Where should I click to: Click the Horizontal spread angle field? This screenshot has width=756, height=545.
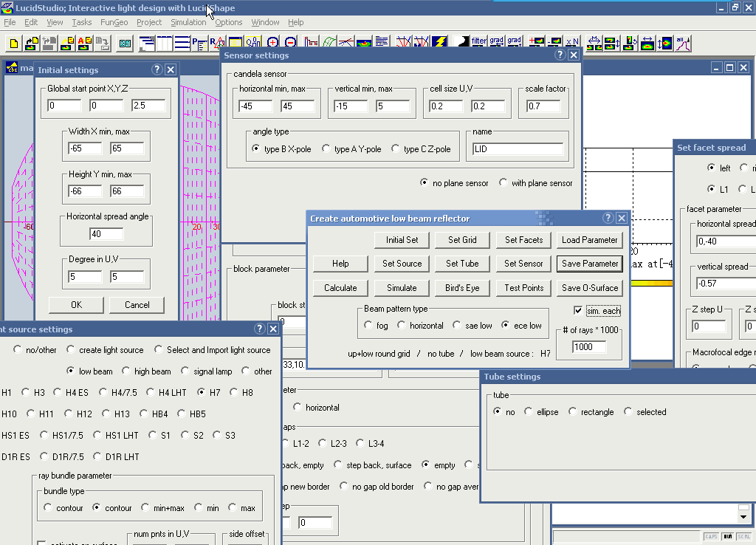click(x=106, y=234)
